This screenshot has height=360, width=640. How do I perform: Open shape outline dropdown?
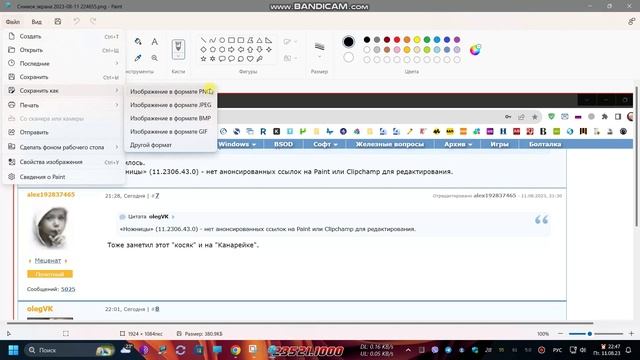click(290, 42)
